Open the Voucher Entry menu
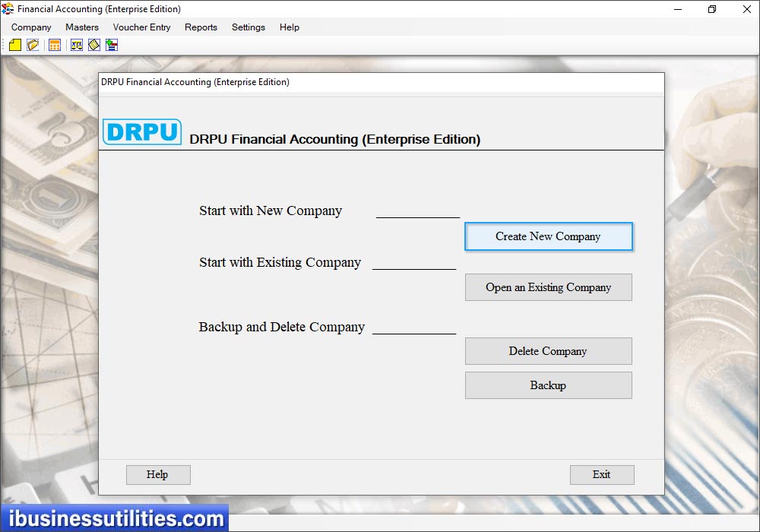The height and width of the screenshot is (532, 760). pyautogui.click(x=141, y=27)
